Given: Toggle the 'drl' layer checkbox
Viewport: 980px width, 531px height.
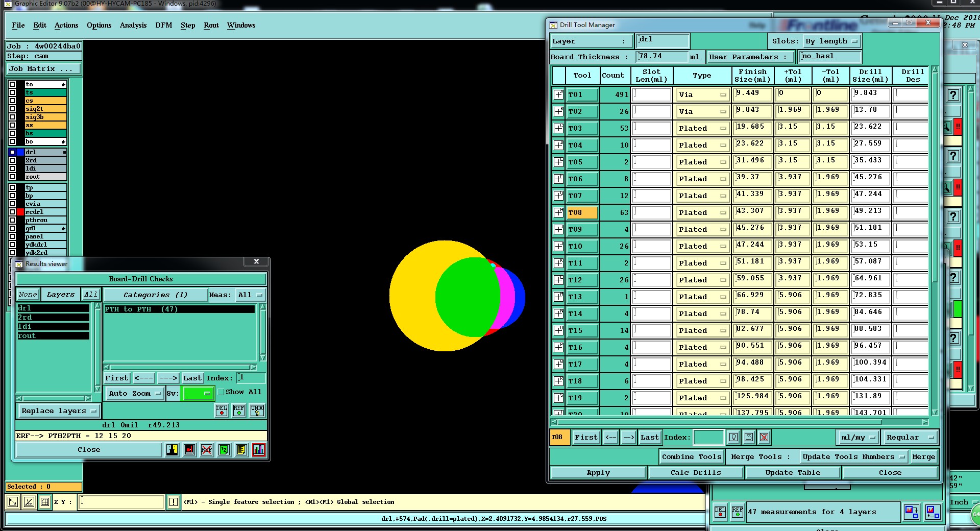Looking at the screenshot, I should [x=12, y=152].
